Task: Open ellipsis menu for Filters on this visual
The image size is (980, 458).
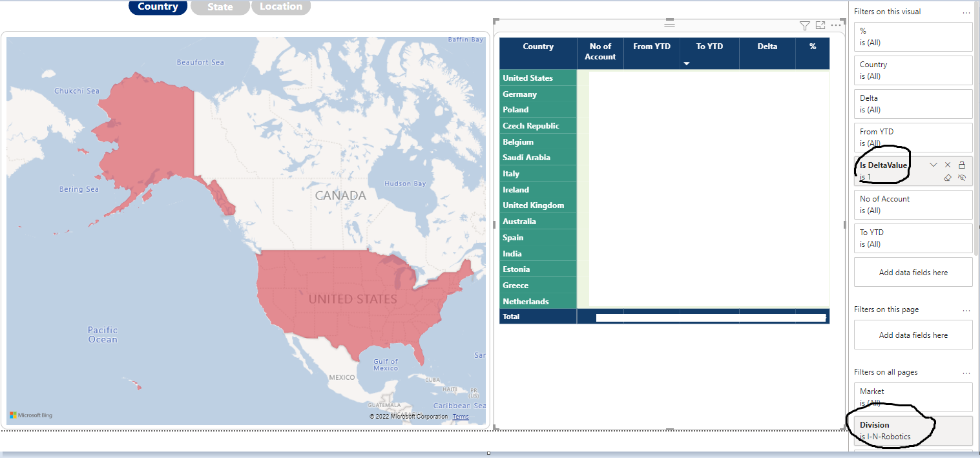Action: (966, 12)
